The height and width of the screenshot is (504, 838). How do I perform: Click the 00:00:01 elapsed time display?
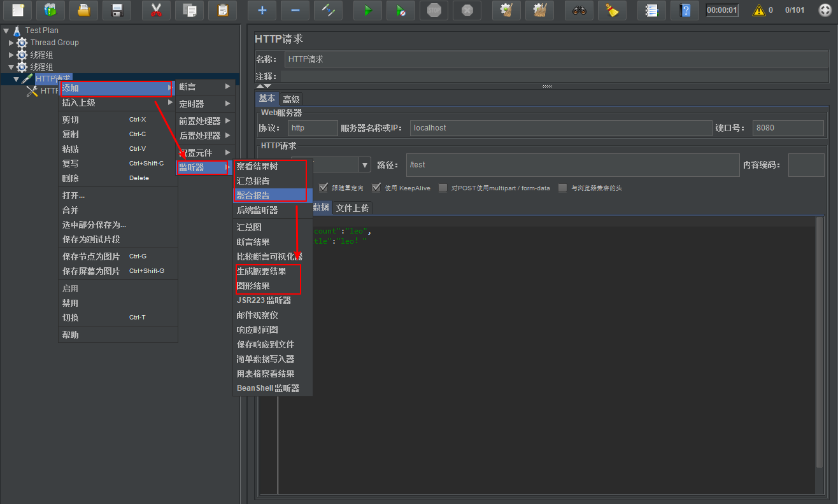point(723,10)
